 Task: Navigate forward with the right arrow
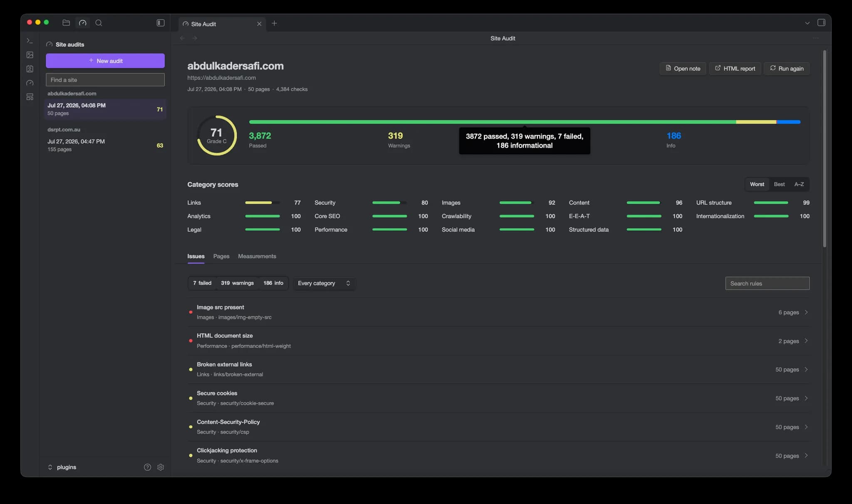(x=195, y=38)
